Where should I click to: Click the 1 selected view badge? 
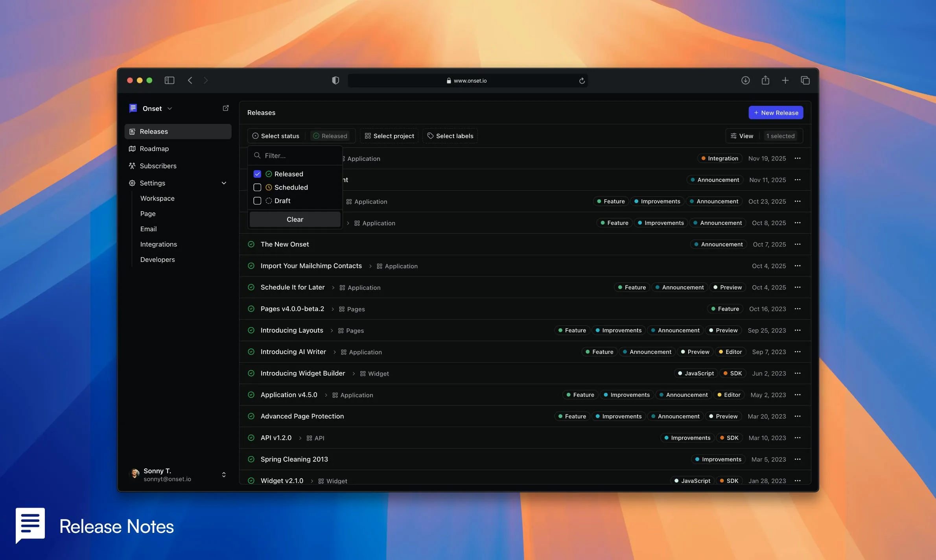coord(780,136)
